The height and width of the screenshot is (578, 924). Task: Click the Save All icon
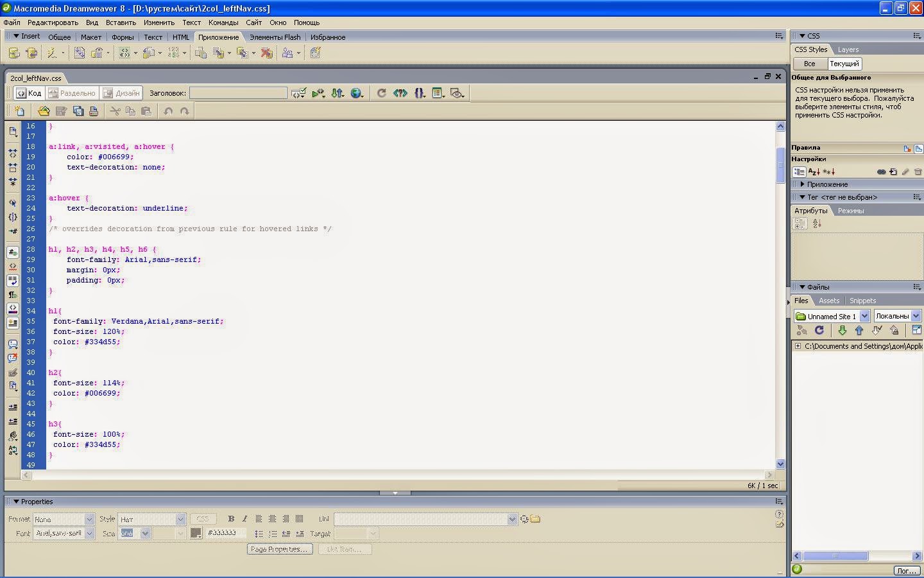click(78, 111)
